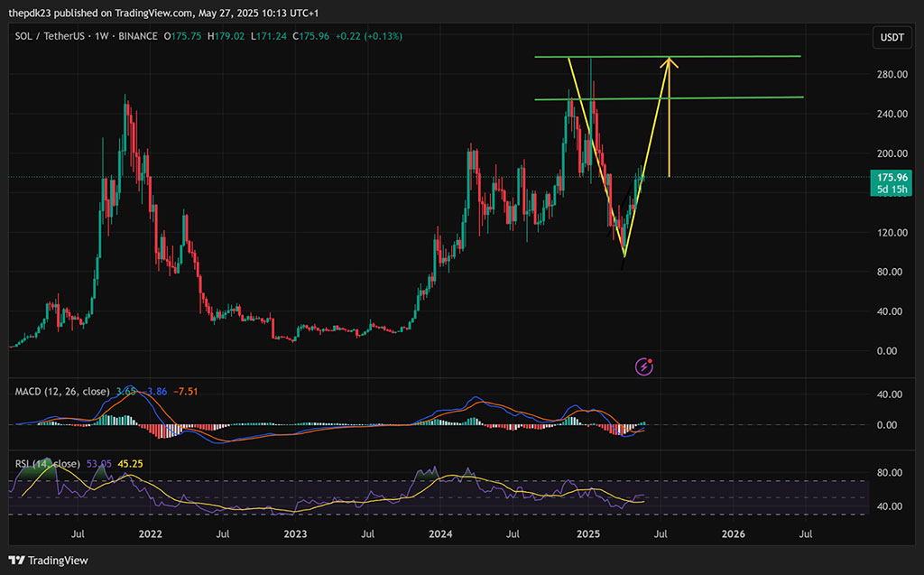Click the high value H179.02
Image resolution: width=924 pixels, height=575 pixels.
(226, 36)
